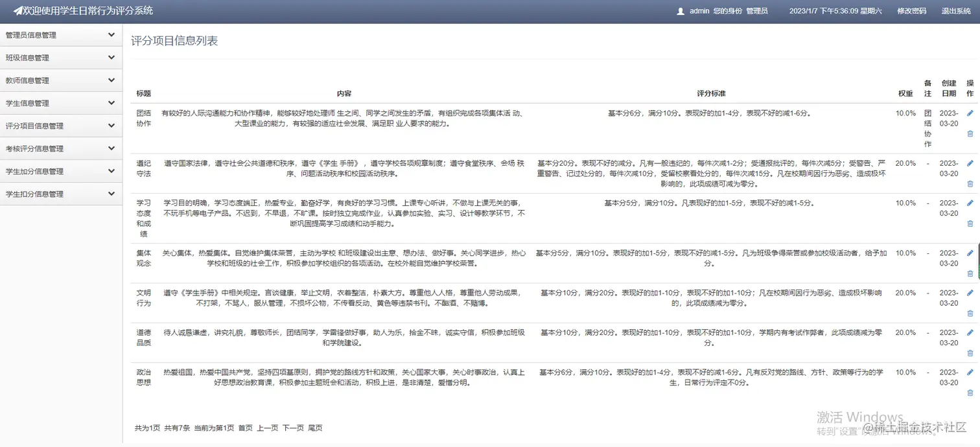Click the 评分项目信息列表 page heading

pos(174,41)
